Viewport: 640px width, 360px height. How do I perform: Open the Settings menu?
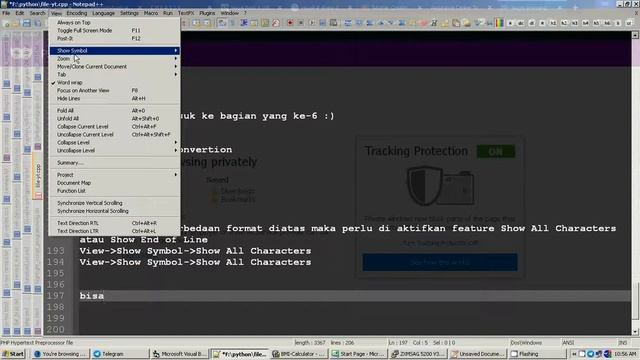(x=129, y=13)
